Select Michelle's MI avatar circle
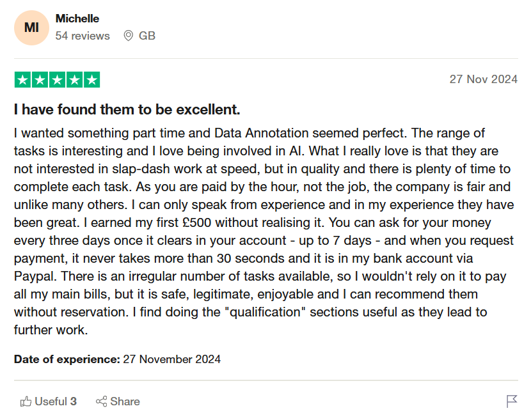This screenshot has height=420, width=531. pos(31,27)
